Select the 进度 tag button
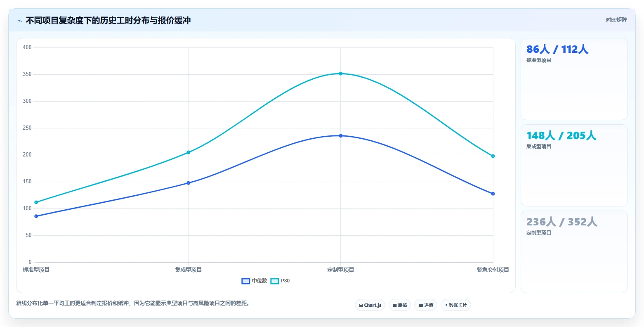This screenshot has width=644, height=327. (426, 305)
